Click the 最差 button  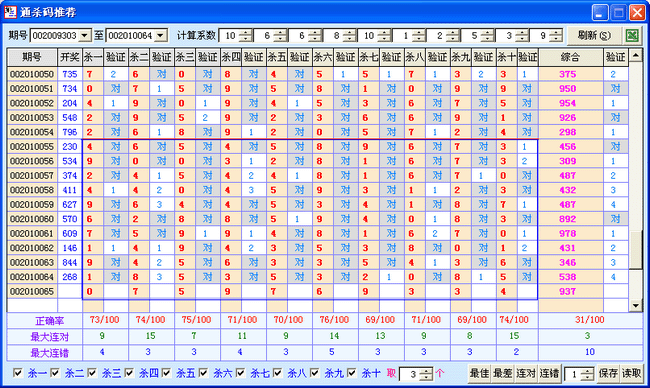point(502,373)
